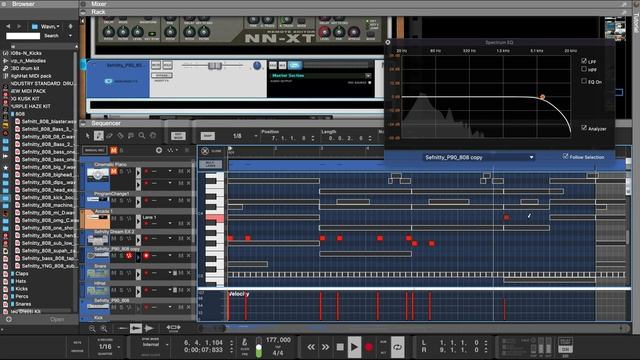Open the sync mode Internal dropdown
This screenshot has width=640, height=360.
pos(167,345)
